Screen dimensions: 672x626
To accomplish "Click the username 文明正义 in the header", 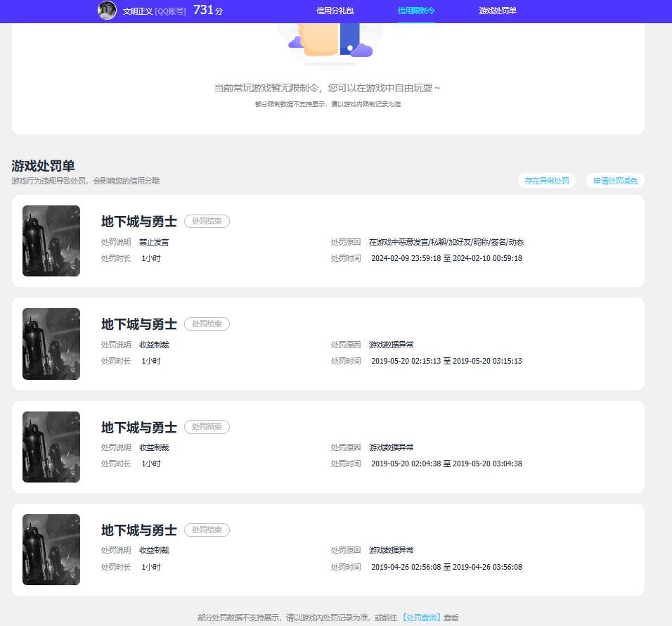I will tap(137, 11).
